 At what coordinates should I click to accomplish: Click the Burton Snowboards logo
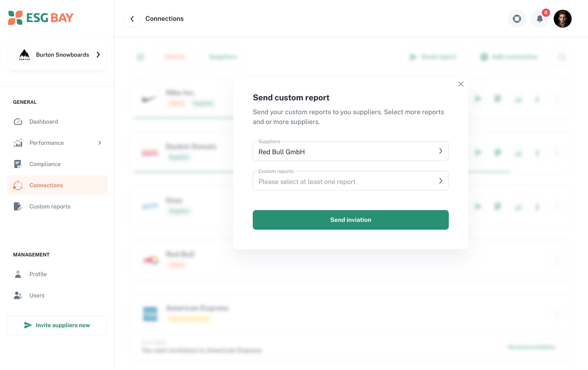coord(24,55)
